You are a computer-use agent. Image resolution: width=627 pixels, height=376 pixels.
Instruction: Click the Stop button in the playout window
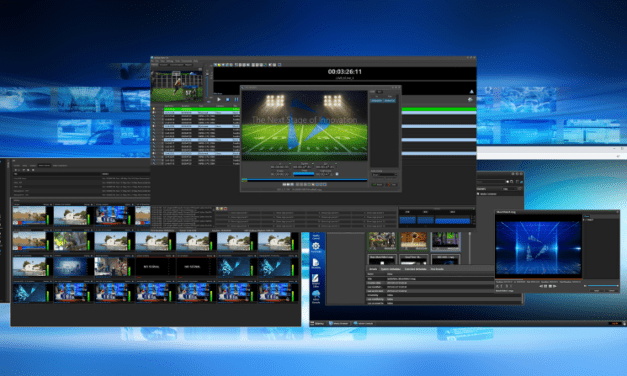(228, 99)
